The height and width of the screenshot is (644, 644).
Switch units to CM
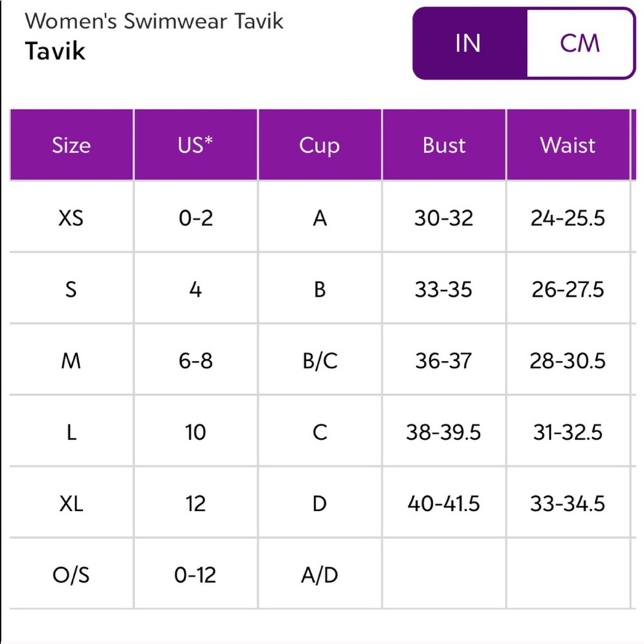point(580,43)
